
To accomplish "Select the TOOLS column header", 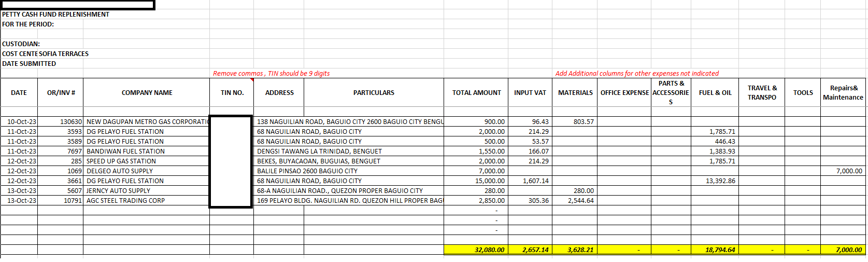I will click(803, 93).
